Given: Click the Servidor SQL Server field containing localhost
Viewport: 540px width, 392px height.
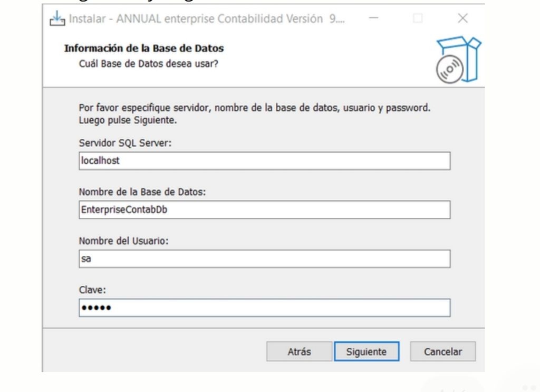Looking at the screenshot, I should (x=264, y=161).
